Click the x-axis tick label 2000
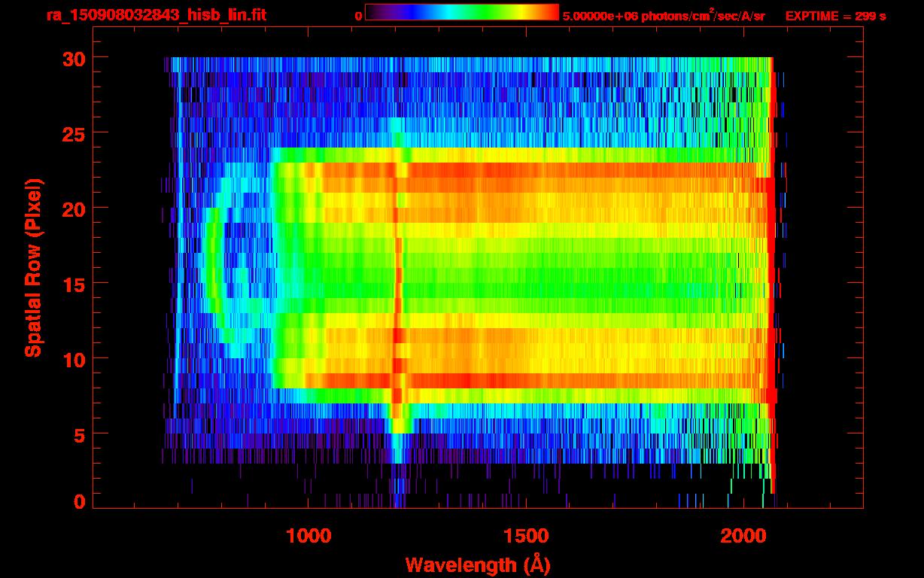The image size is (924, 578). [743, 536]
